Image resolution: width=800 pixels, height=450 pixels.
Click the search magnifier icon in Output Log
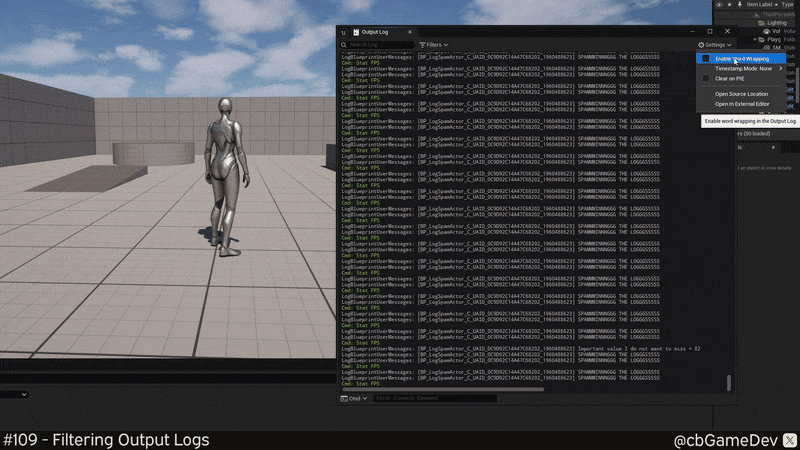coord(344,45)
